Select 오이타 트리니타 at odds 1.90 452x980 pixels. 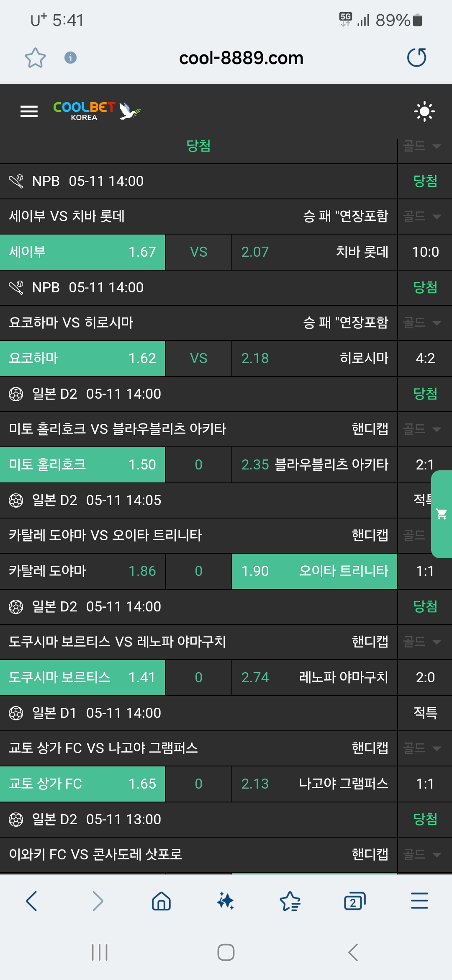click(x=314, y=571)
